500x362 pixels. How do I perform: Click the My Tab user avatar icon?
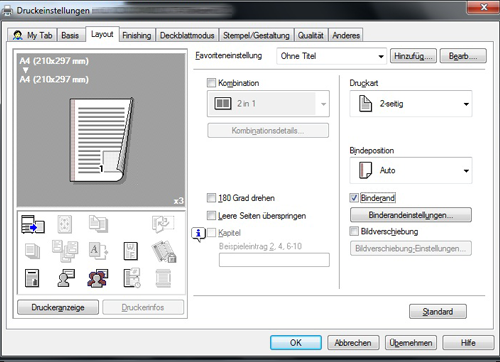coord(18,35)
